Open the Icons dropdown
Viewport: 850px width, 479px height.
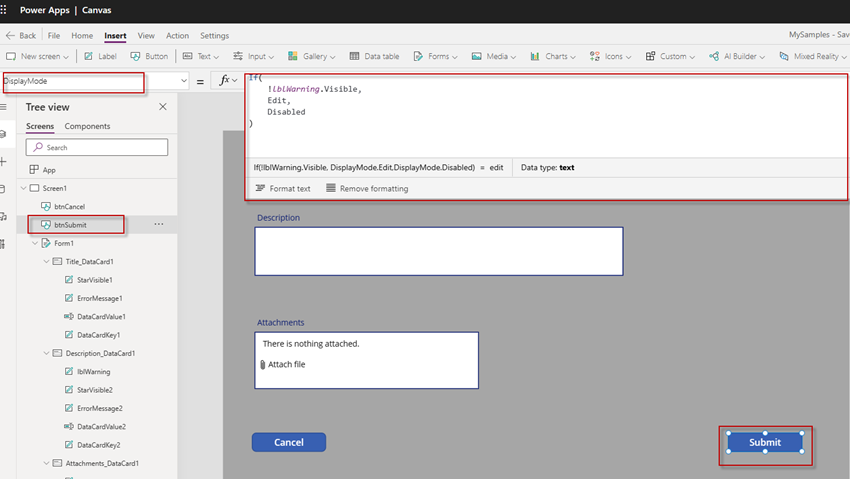tap(610, 56)
